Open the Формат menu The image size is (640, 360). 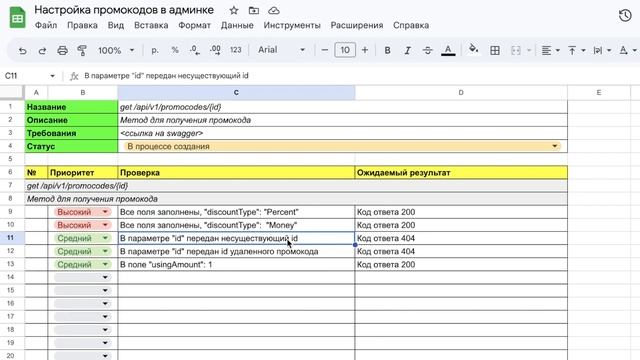point(194,25)
